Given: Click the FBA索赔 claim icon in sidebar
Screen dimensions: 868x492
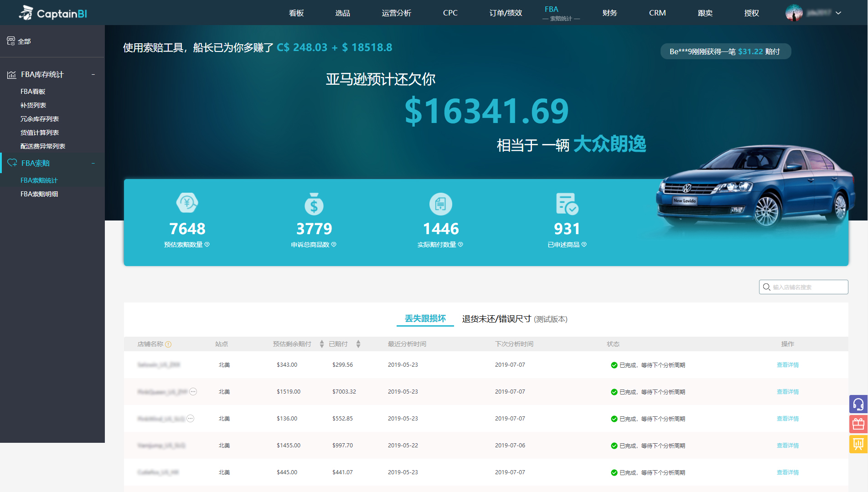Looking at the screenshot, I should (x=11, y=163).
